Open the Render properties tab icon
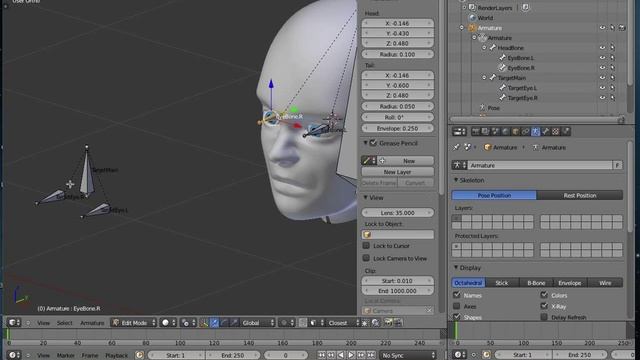Screen dimensions: 640x360 [x=476, y=131]
